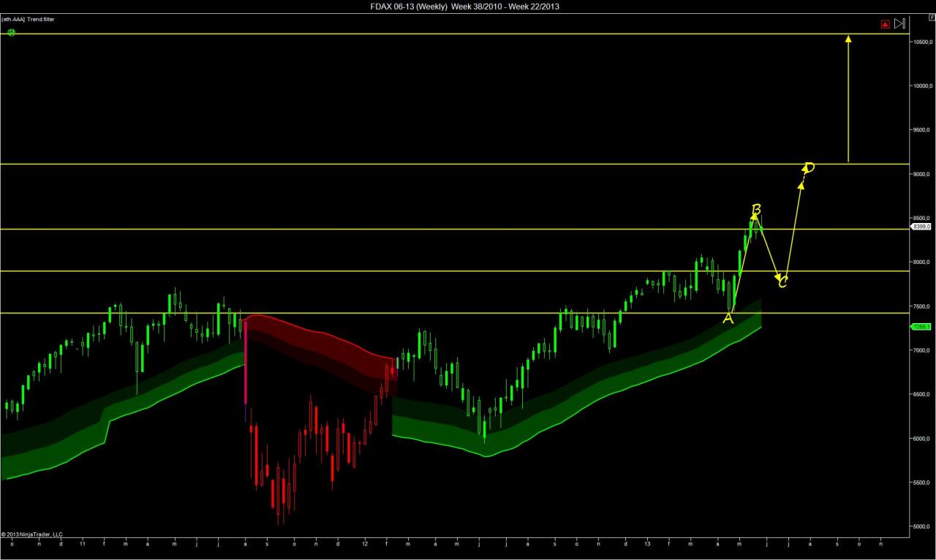Select the yellow letter C chart label
936x560 pixels.
(782, 281)
